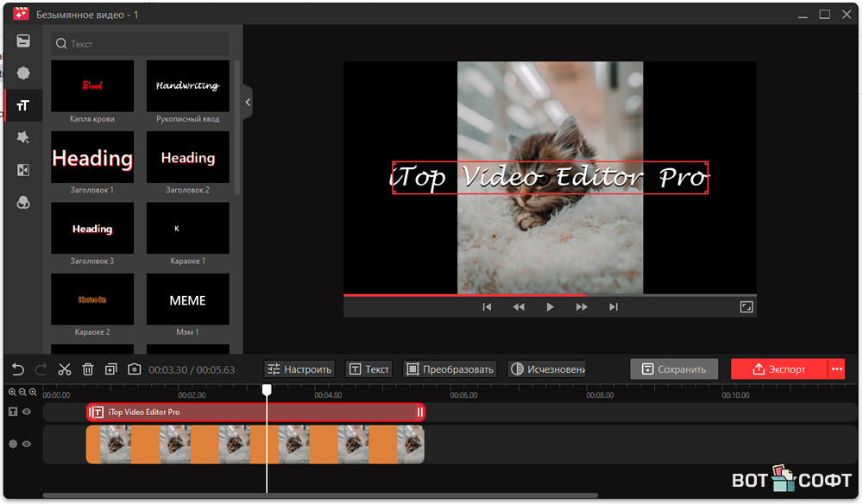Click the scissors split tool

point(65,369)
